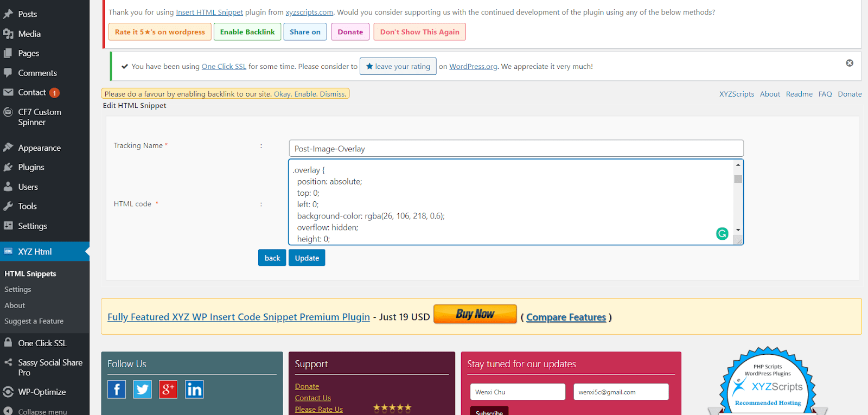Image resolution: width=868 pixels, height=415 pixels.
Task: Click the Subscribe button
Action: click(x=489, y=411)
